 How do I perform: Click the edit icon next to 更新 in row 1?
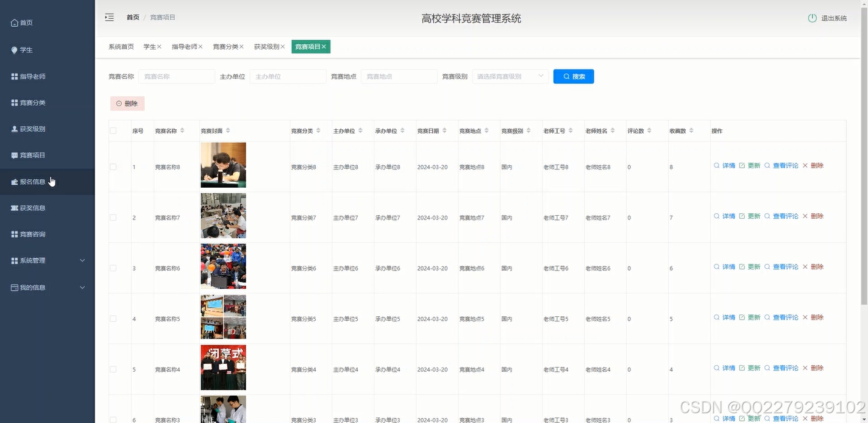pyautogui.click(x=743, y=165)
